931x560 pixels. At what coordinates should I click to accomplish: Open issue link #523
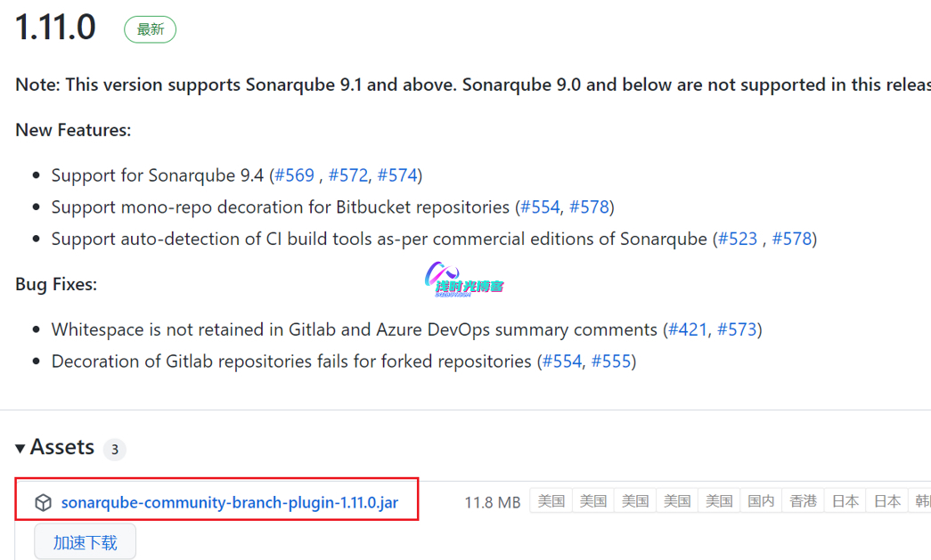pyautogui.click(x=738, y=239)
